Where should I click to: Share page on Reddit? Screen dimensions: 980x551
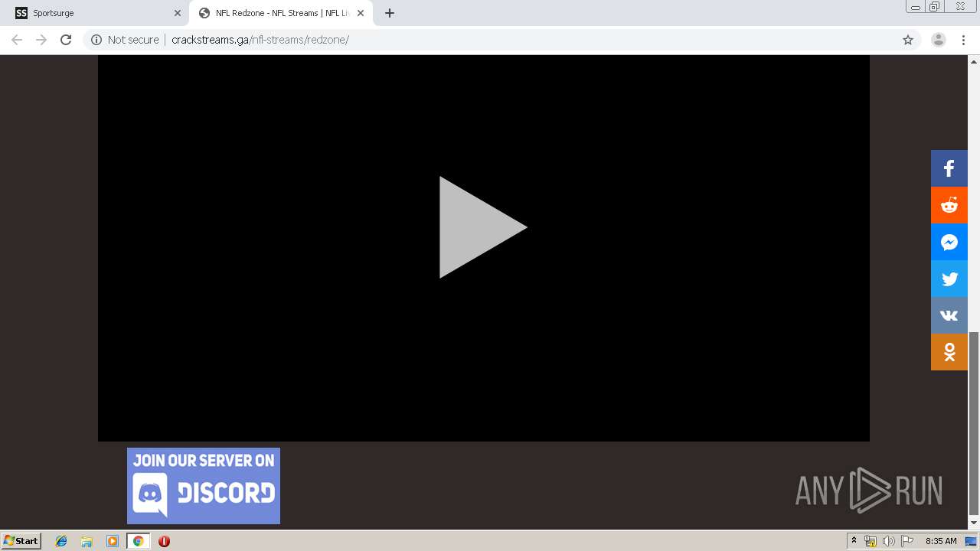tap(949, 205)
